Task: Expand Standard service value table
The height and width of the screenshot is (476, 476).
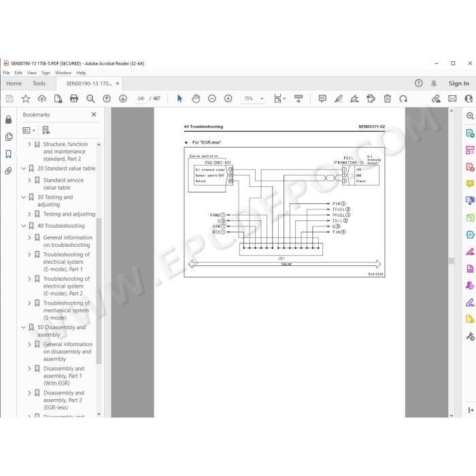Action: coord(29,180)
